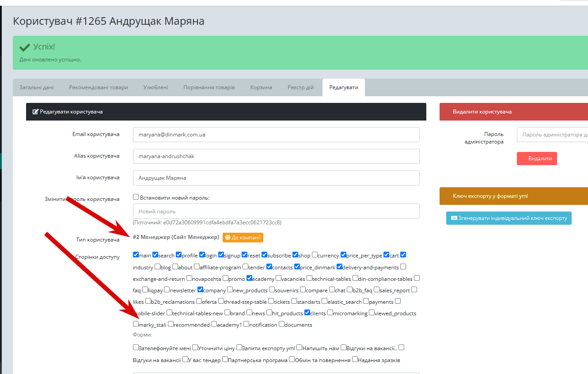Enable the currency checkbox
The height and width of the screenshot is (374, 588).
coord(315,255)
